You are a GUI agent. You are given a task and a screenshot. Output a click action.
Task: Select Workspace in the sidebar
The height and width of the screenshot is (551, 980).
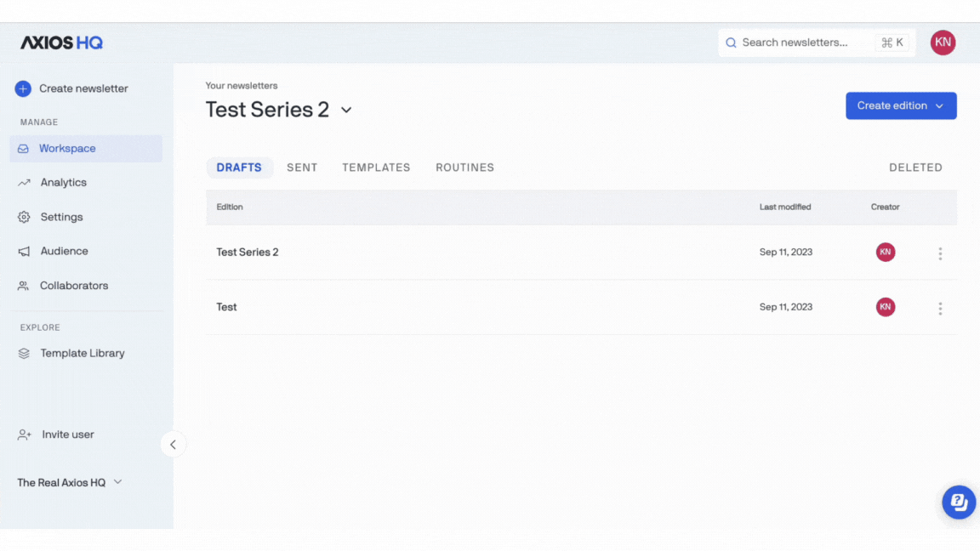click(86, 149)
